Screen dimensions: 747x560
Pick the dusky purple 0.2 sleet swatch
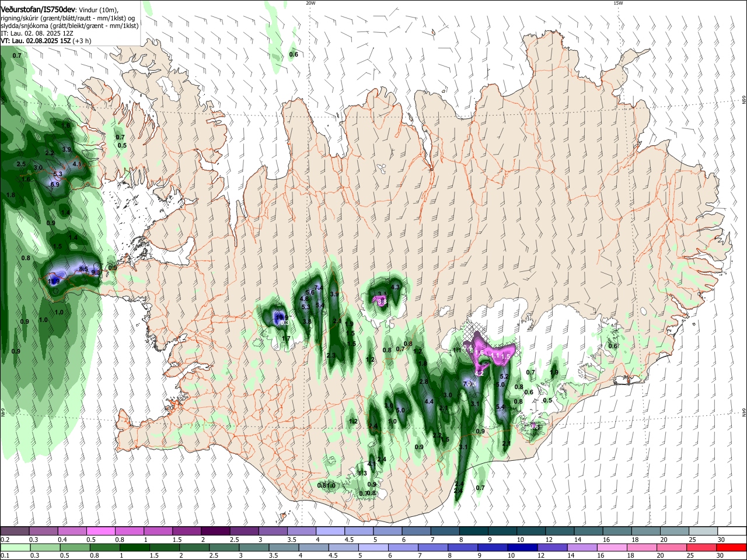[x=14, y=531]
